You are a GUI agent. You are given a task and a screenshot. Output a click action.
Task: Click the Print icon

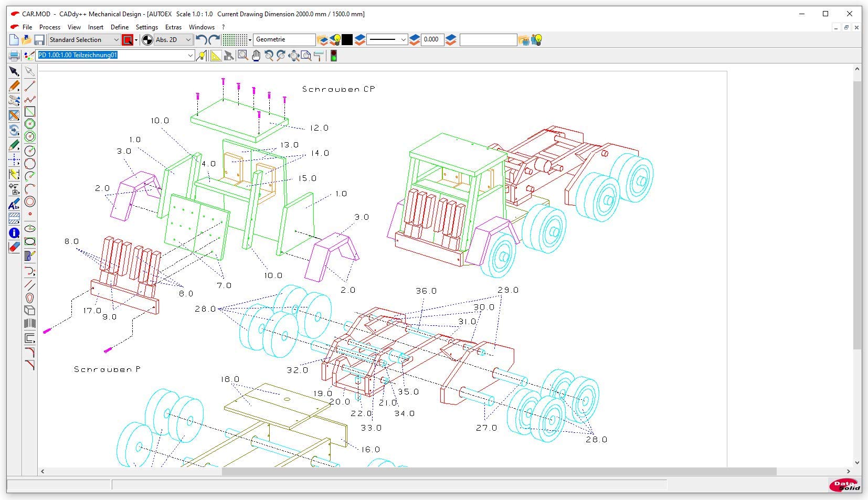pos(14,56)
